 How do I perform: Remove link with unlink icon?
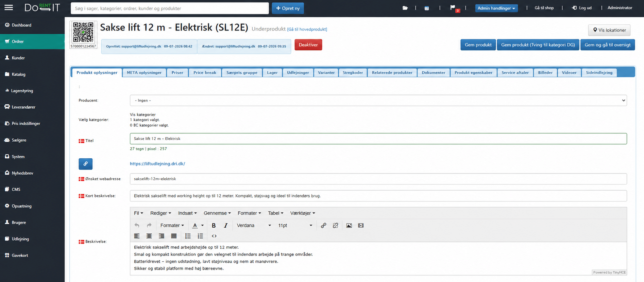pos(335,225)
